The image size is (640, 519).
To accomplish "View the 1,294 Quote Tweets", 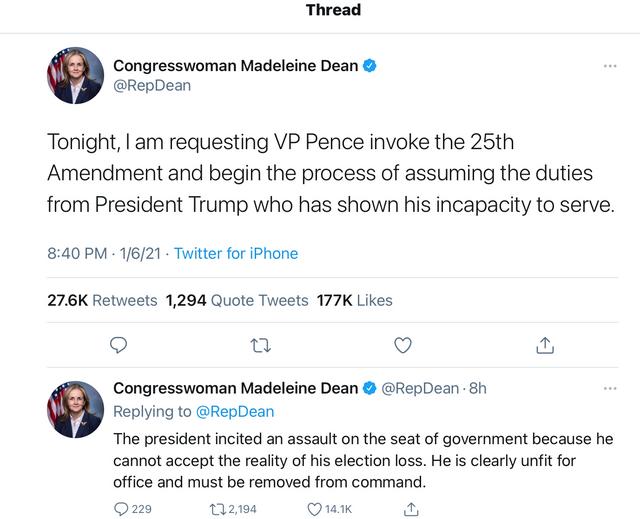I will pyautogui.click(x=235, y=300).
